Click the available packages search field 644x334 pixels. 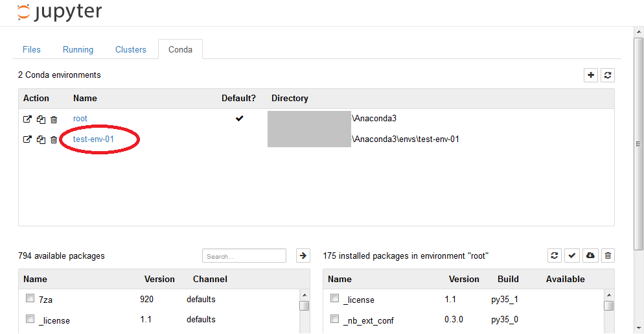(x=244, y=256)
